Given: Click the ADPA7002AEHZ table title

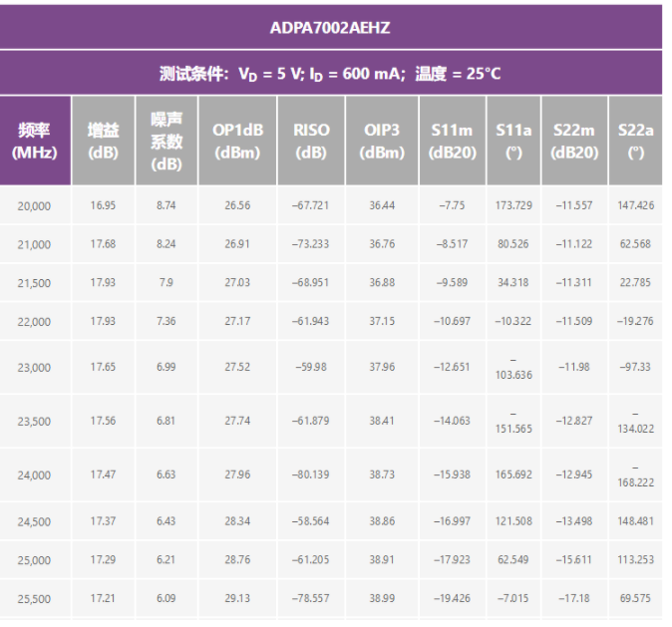Looking at the screenshot, I should tap(330, 28).
